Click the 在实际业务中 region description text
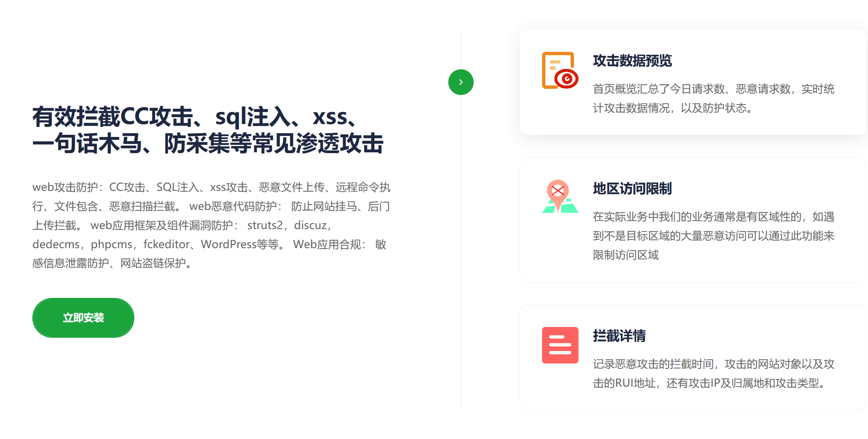 click(714, 236)
